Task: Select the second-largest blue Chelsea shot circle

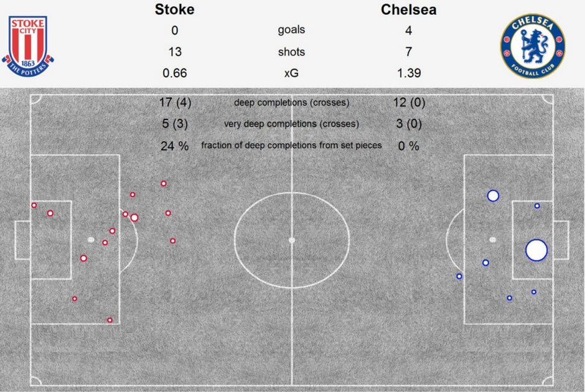Action: pyautogui.click(x=493, y=196)
